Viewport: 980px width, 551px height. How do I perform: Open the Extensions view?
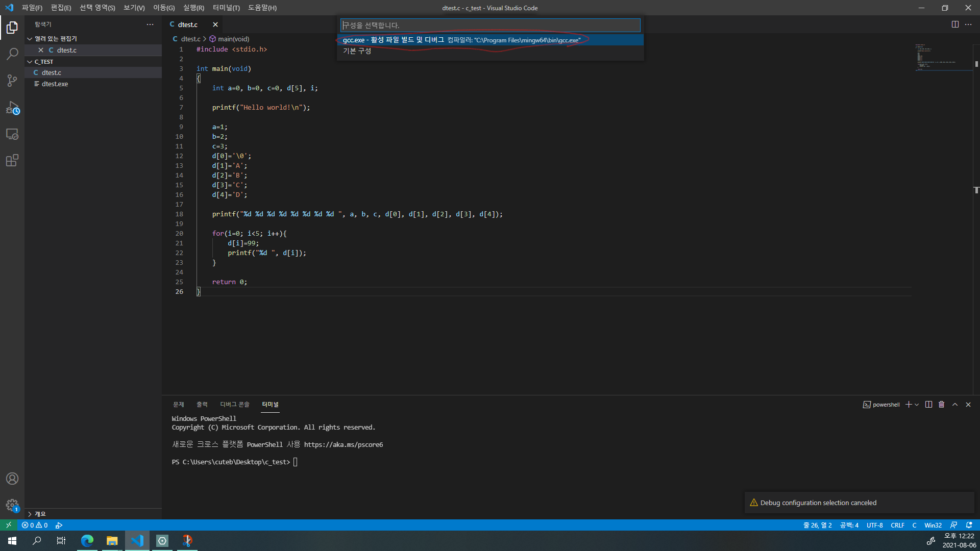click(12, 161)
